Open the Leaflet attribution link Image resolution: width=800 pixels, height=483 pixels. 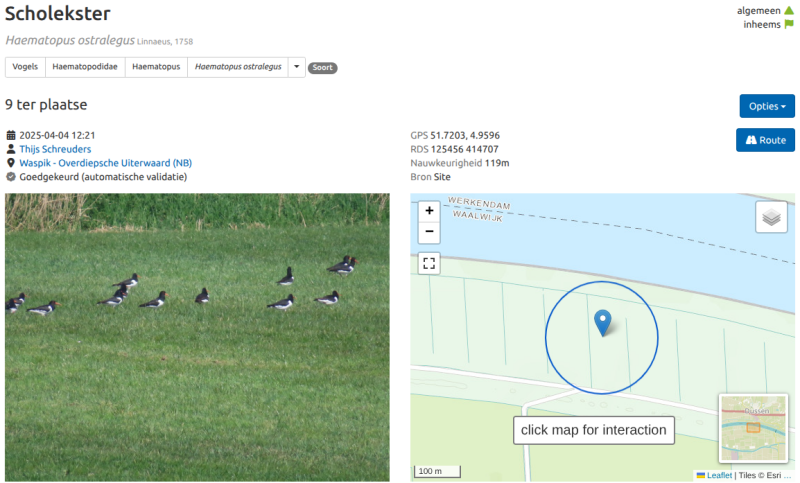tap(719, 475)
